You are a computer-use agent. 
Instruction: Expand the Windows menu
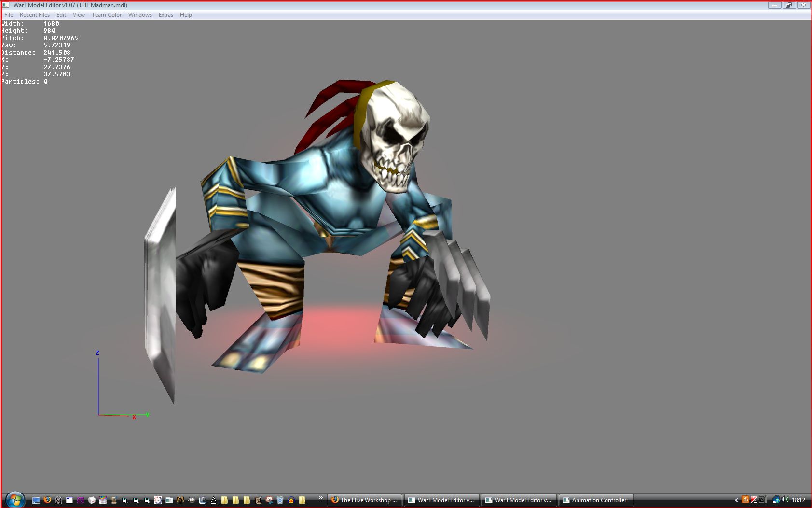(x=140, y=15)
